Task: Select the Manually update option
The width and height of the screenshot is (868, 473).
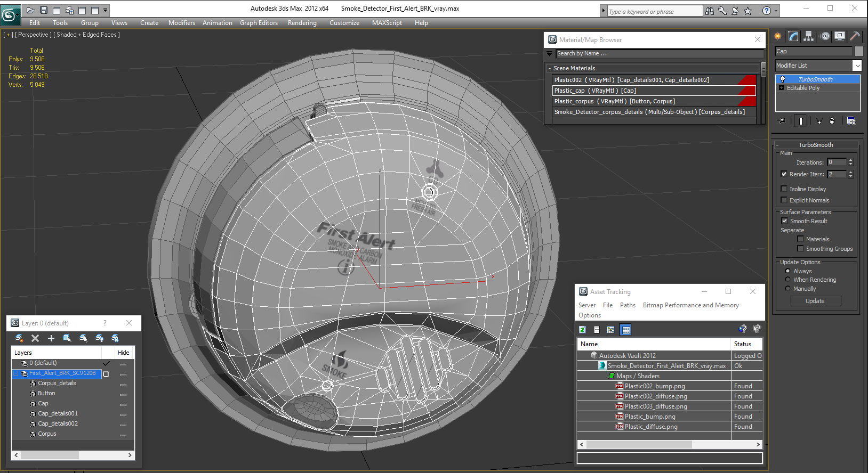Action: (787, 289)
